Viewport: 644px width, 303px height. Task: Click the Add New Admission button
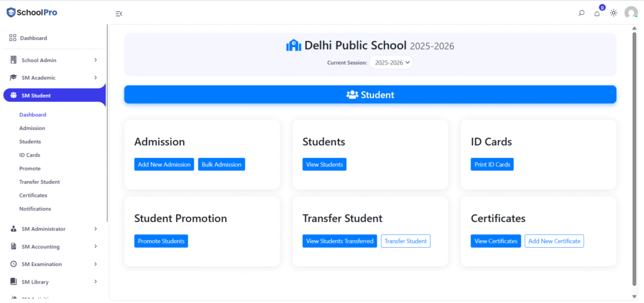pyautogui.click(x=164, y=164)
